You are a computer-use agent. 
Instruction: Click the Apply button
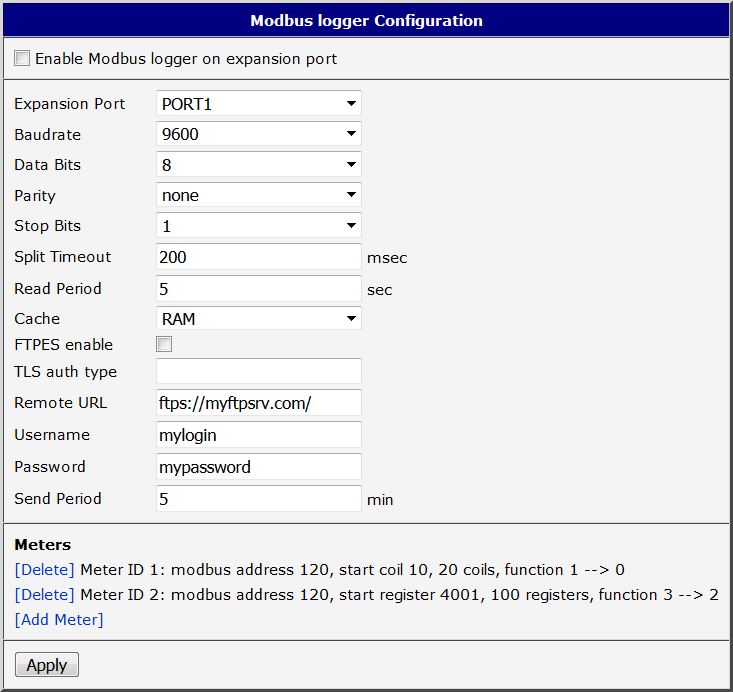(x=47, y=665)
